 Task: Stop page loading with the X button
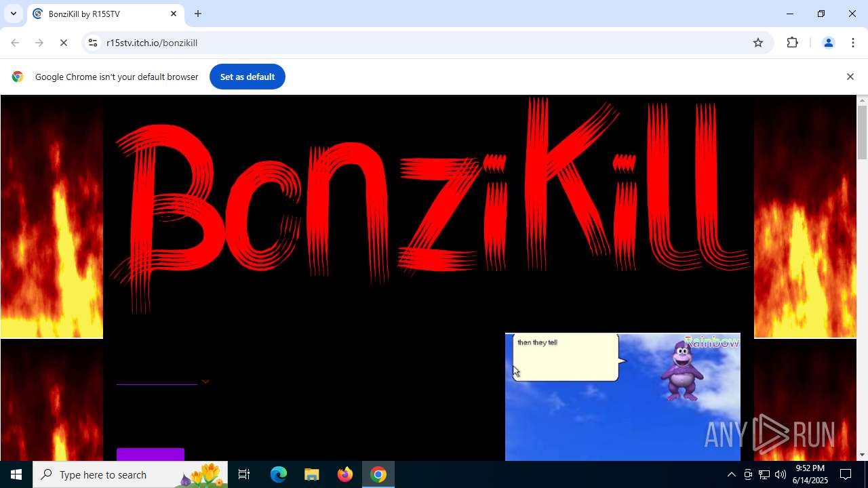click(64, 43)
